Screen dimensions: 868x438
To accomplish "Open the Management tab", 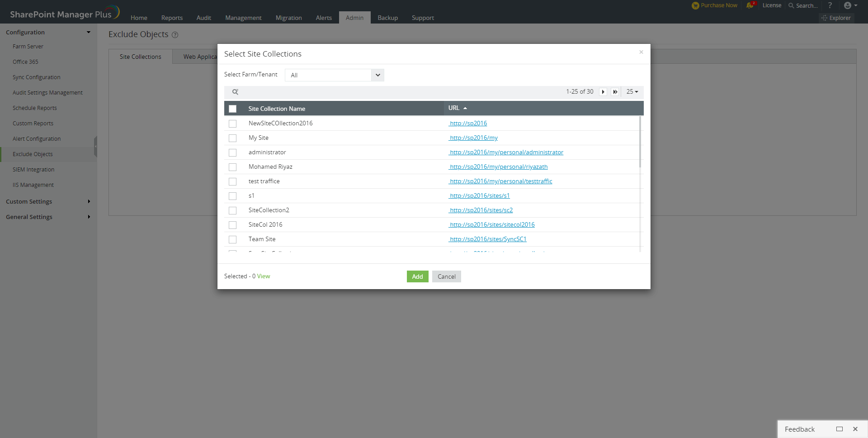I will point(243,18).
